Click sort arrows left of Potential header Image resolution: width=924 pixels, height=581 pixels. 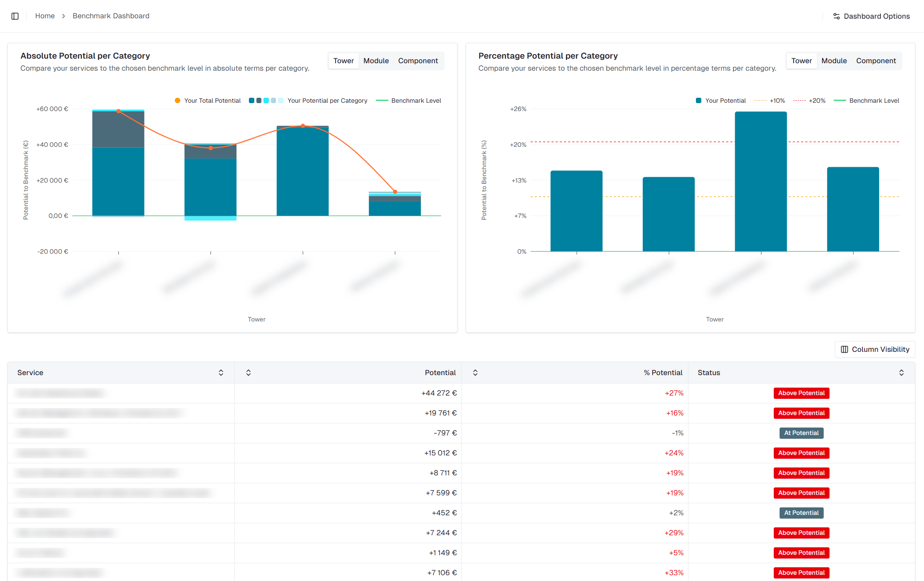tap(248, 373)
